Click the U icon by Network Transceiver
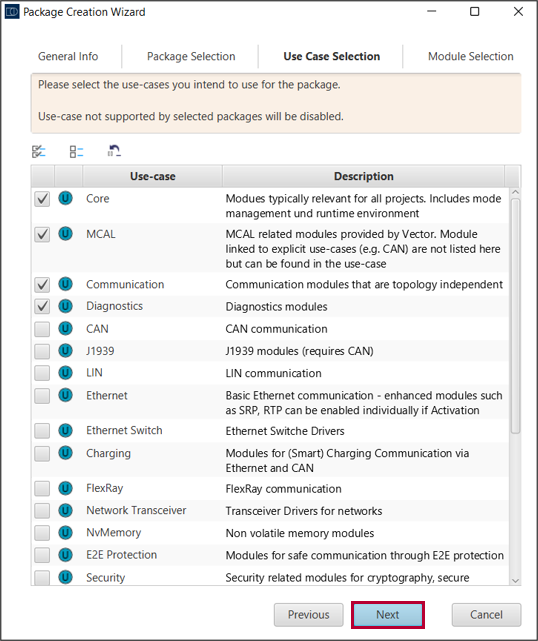Viewport: 538px width, 641px height. point(65,510)
